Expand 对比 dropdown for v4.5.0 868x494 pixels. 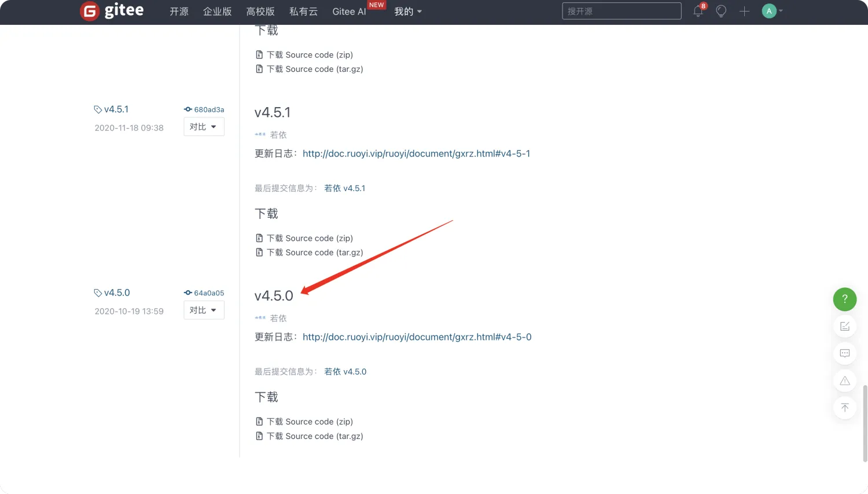pos(204,310)
